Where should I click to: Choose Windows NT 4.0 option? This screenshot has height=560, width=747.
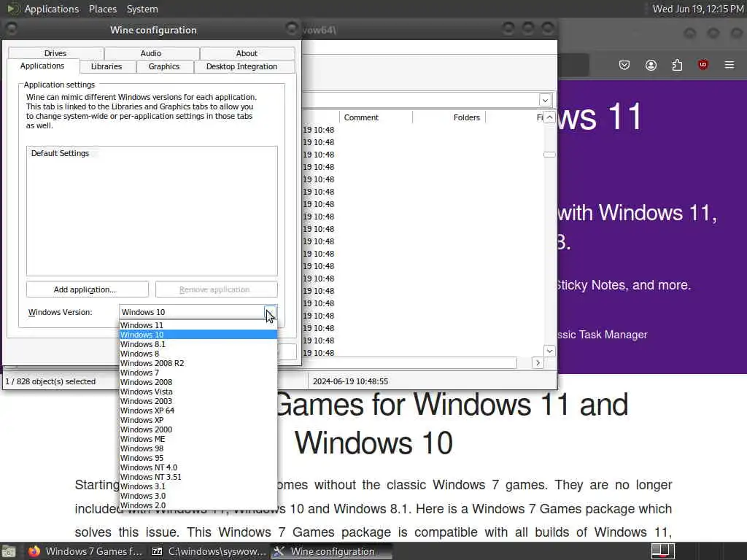coord(198,467)
